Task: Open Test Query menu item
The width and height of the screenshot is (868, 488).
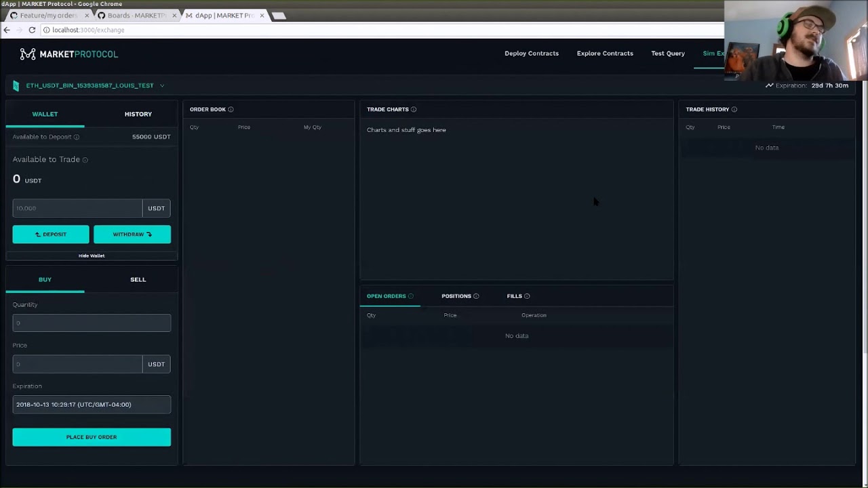Action: tap(668, 54)
